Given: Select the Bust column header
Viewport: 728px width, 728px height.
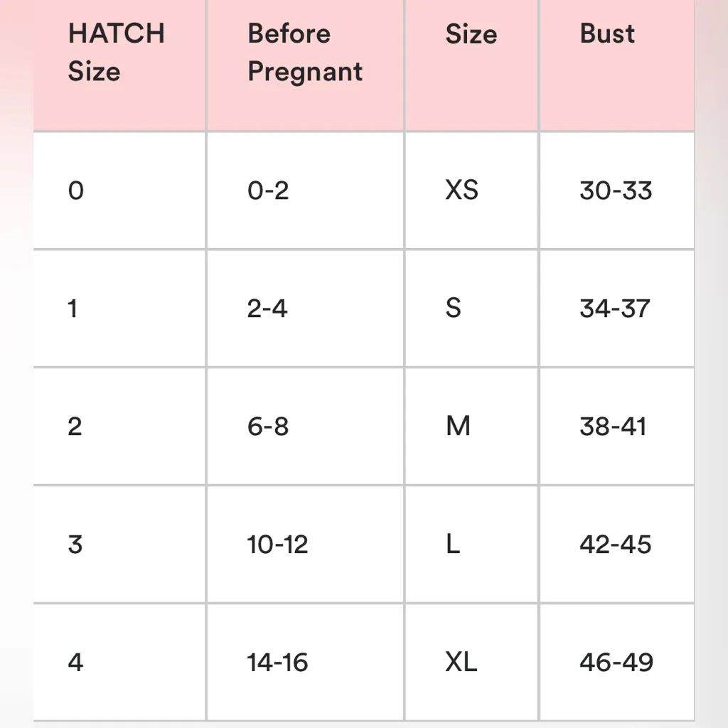Looking at the screenshot, I should click(x=607, y=34).
